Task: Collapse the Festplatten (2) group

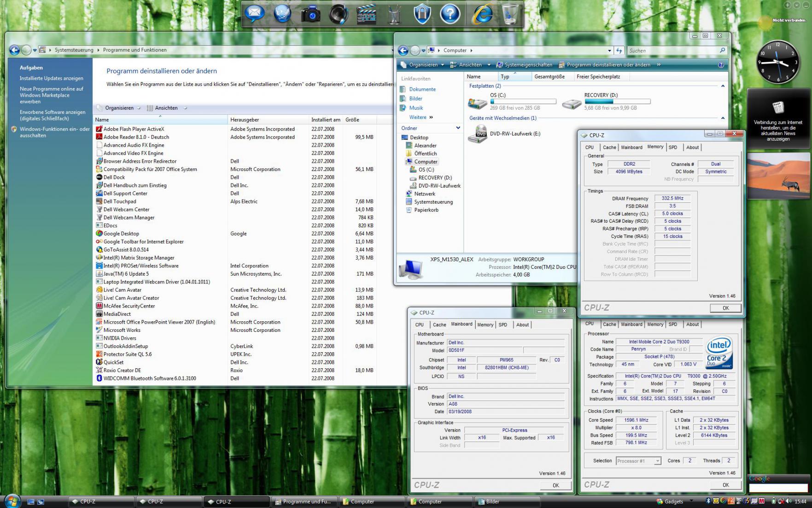Action: (723, 86)
